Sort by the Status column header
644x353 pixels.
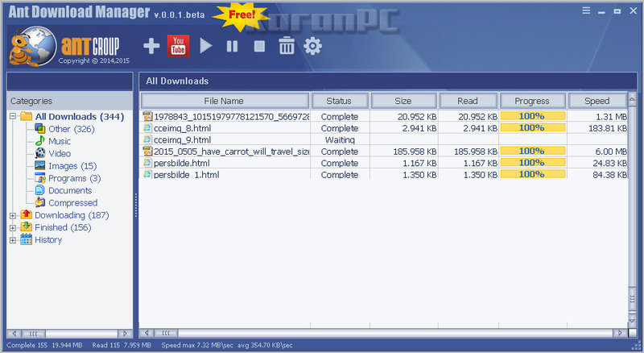click(339, 101)
